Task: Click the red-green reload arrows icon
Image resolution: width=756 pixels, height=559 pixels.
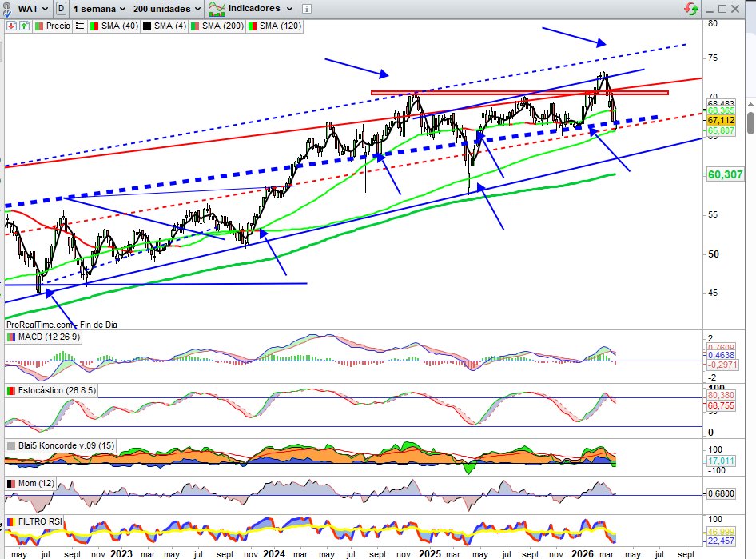Action: pyautogui.click(x=691, y=9)
